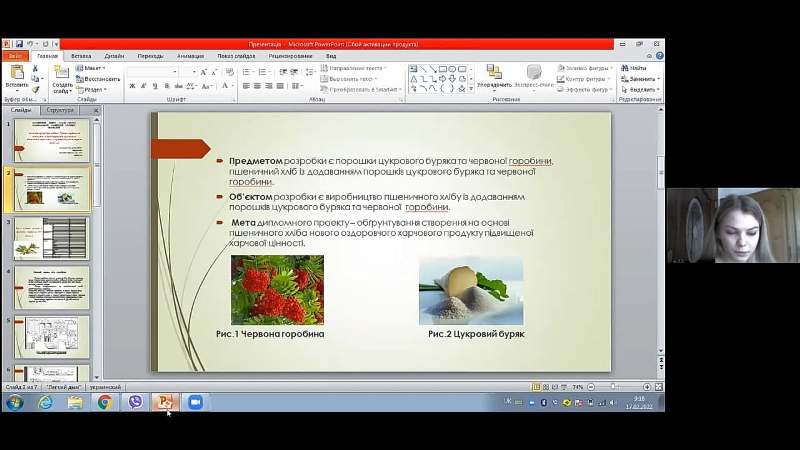Select the Text Box shape in shapes gallery
Image resolution: width=800 pixels, height=450 pixels.
[x=413, y=69]
